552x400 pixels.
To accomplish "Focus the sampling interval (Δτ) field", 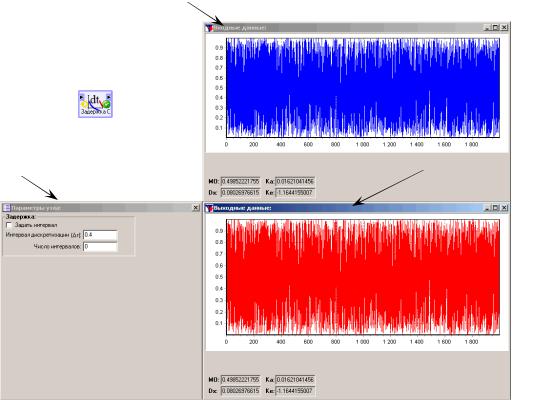I will tap(100, 235).
